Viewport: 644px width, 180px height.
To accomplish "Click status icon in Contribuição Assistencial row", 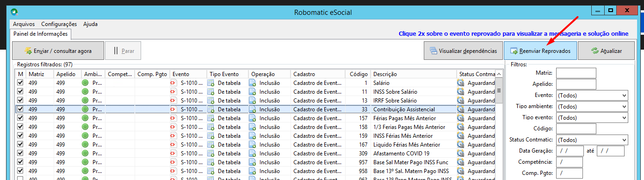I will coord(461,109).
